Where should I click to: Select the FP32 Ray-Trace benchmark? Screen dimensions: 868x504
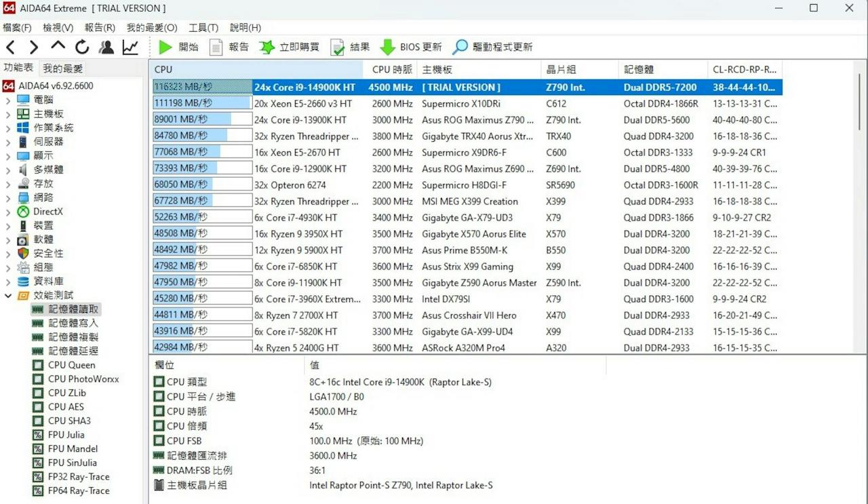[x=71, y=477]
